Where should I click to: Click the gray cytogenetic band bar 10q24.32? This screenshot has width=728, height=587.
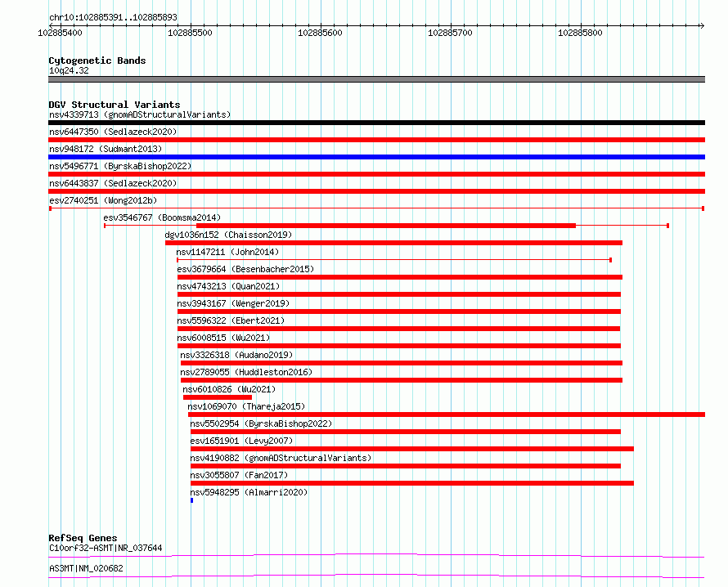click(376, 79)
